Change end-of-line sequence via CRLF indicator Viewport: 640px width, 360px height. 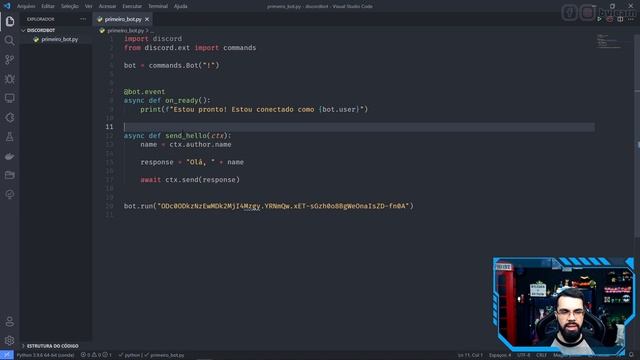click(x=541, y=355)
